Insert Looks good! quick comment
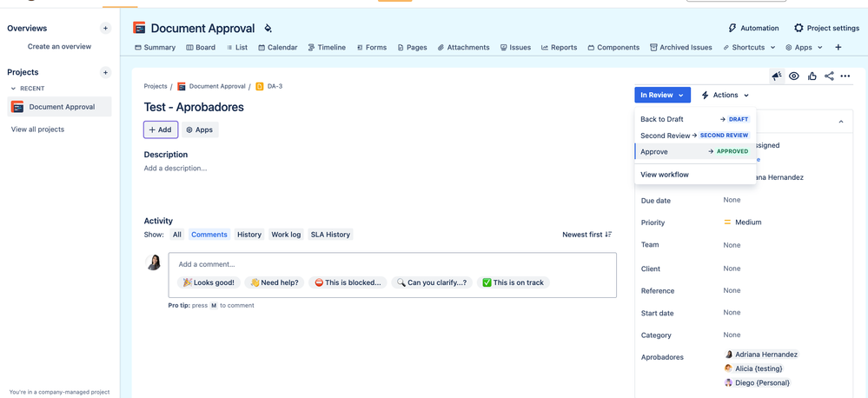This screenshot has width=868, height=398. [x=209, y=282]
